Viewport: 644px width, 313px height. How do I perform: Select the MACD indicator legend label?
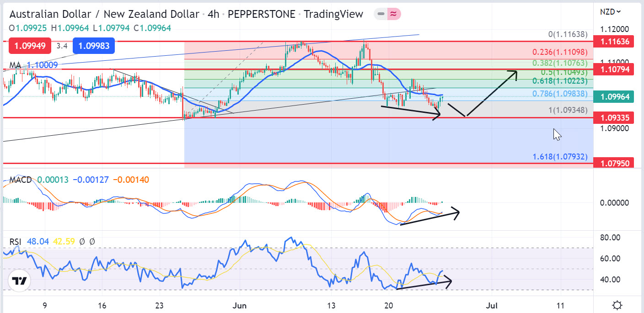coord(21,180)
